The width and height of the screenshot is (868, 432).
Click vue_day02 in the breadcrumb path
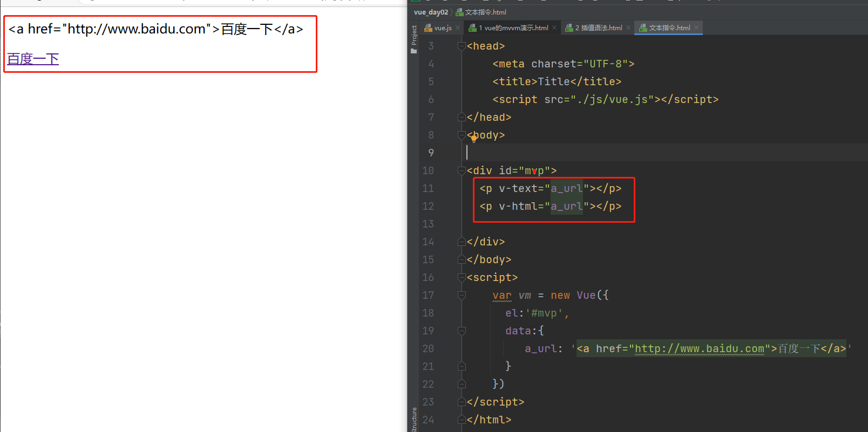click(x=431, y=12)
